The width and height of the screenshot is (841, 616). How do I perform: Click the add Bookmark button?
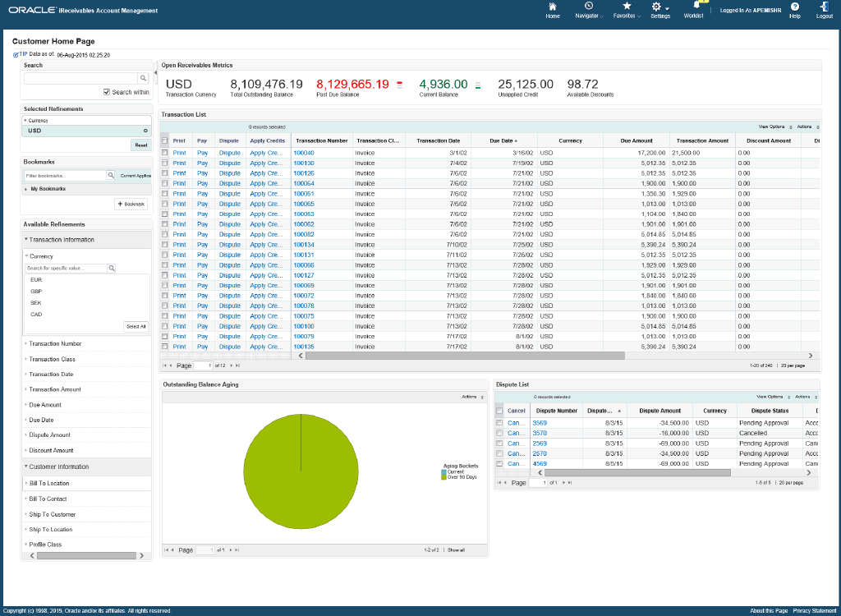pyautogui.click(x=131, y=205)
